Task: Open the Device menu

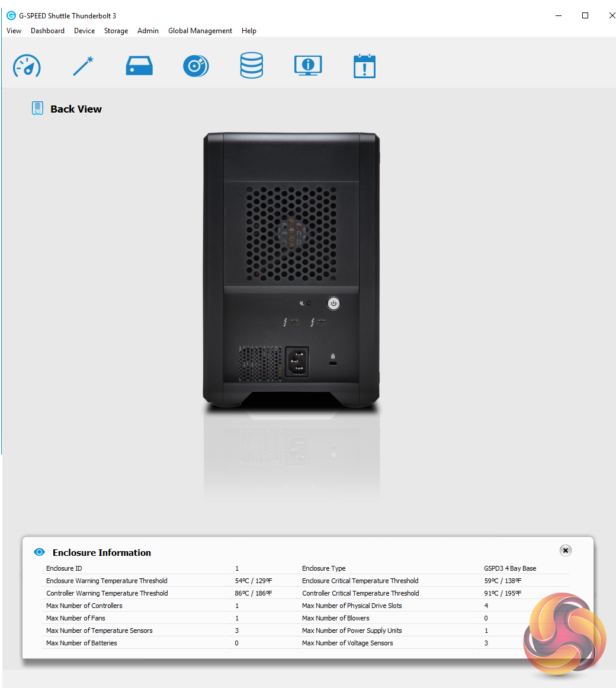Action: (x=84, y=31)
